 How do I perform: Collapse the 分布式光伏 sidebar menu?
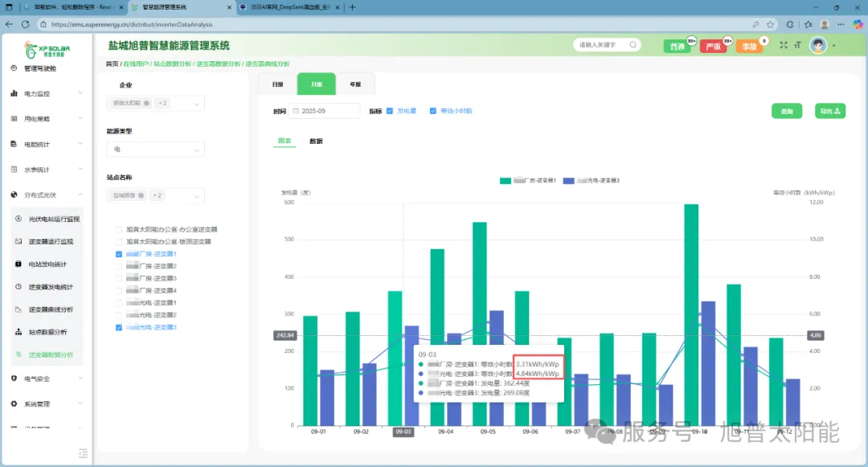[x=47, y=195]
